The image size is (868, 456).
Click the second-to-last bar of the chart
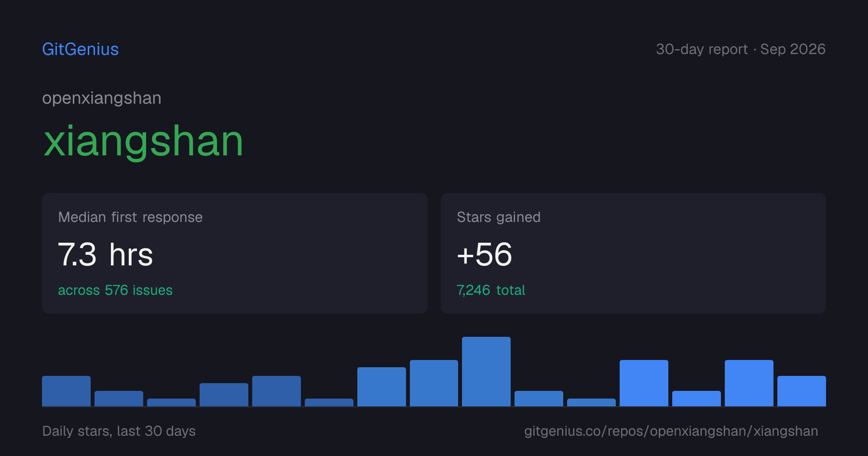click(749, 383)
